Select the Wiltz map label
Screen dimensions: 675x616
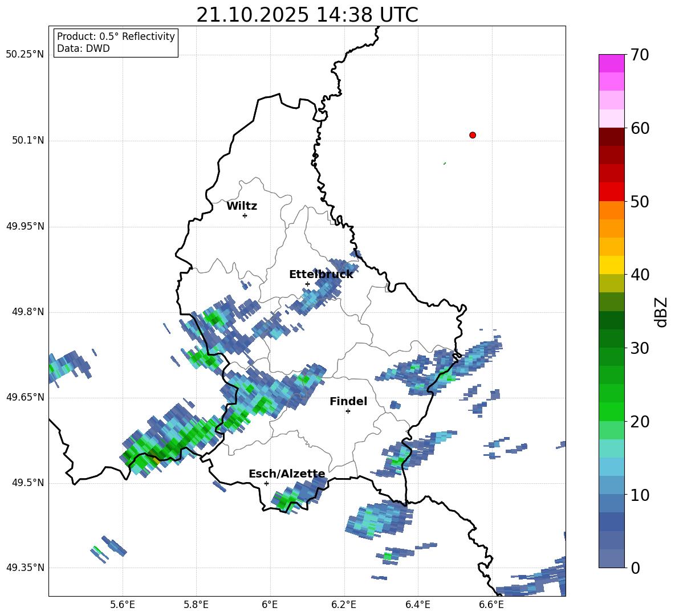pyautogui.click(x=242, y=206)
